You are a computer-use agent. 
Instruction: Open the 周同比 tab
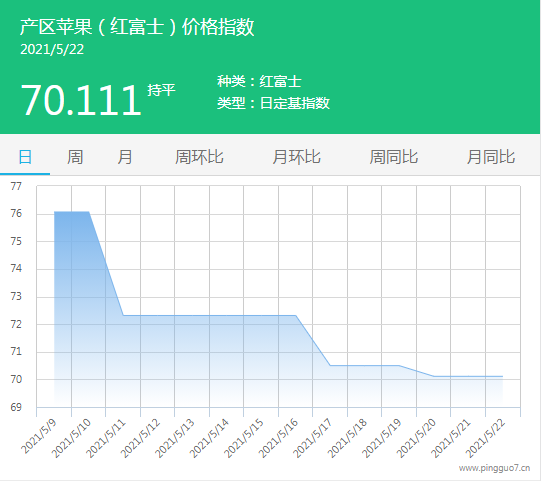(394, 157)
